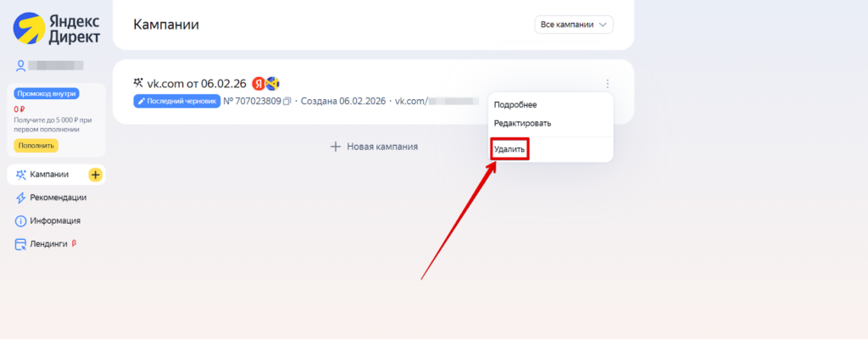The image size is (868, 339).
Task: Open the campaign title vk.com от 06.02.26
Action: 197,84
